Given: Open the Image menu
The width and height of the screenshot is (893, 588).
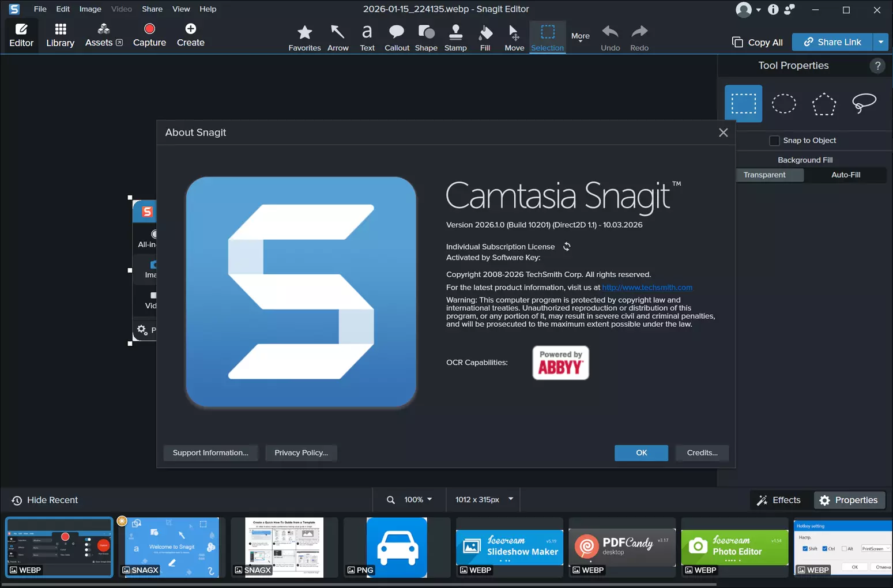Looking at the screenshot, I should [x=90, y=9].
